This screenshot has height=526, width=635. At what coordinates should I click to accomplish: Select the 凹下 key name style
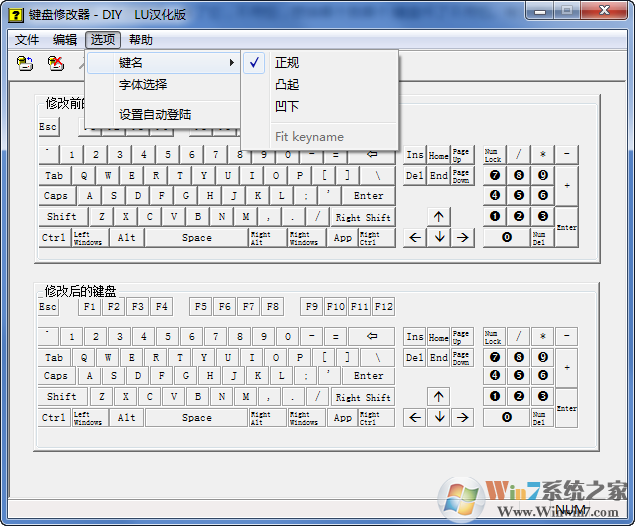click(x=287, y=107)
